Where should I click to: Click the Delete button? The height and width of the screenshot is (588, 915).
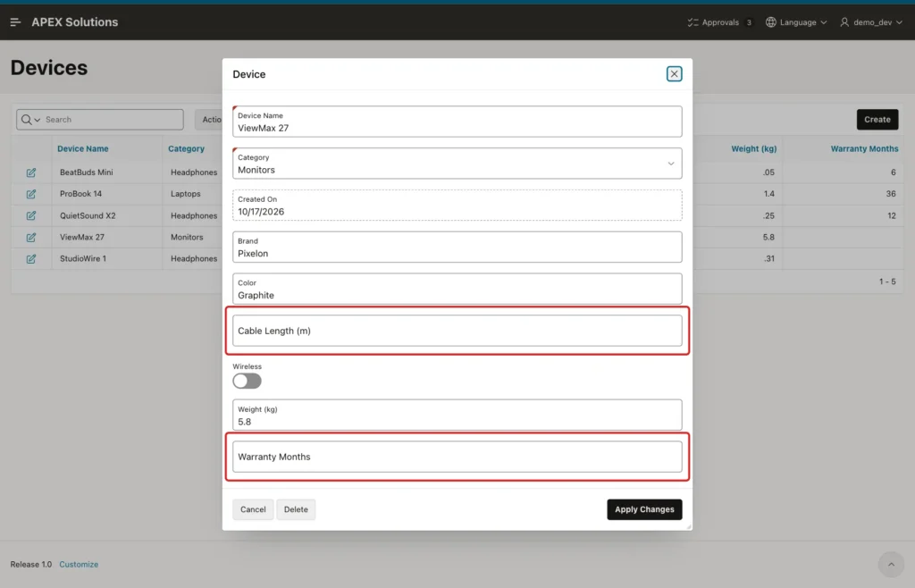coord(296,509)
